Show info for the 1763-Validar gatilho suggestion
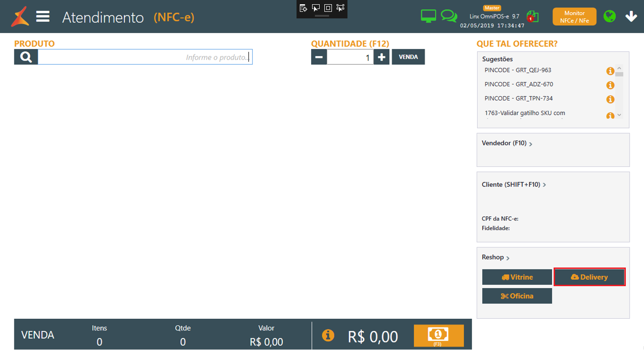 coord(610,116)
